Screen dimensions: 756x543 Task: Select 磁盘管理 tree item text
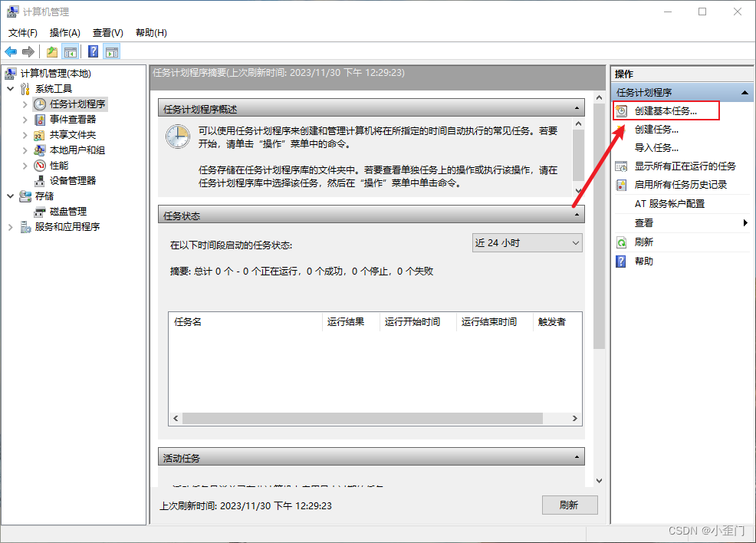68,212
